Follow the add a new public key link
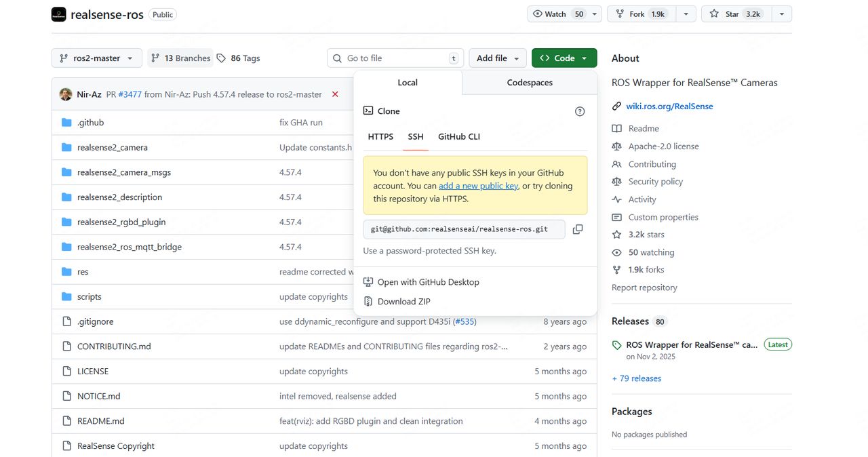 click(x=478, y=186)
